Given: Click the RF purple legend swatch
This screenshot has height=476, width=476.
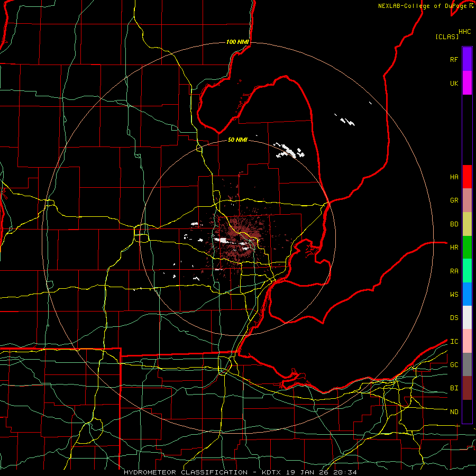Looking at the screenshot, I should click(467, 59).
